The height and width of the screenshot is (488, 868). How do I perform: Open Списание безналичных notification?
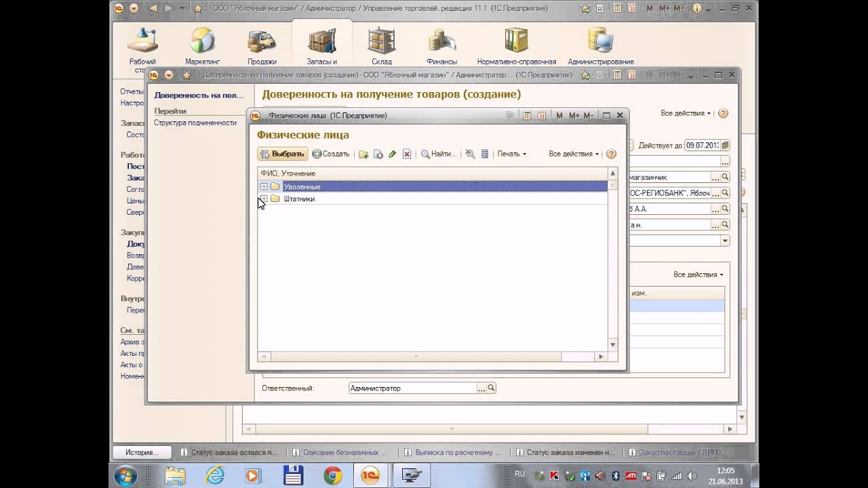(340, 452)
